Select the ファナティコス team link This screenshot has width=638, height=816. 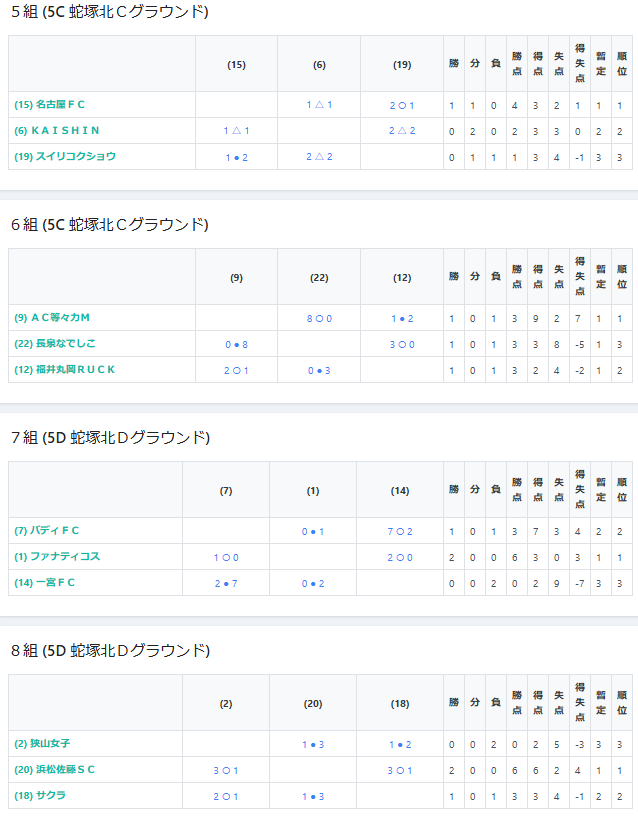click(x=57, y=557)
